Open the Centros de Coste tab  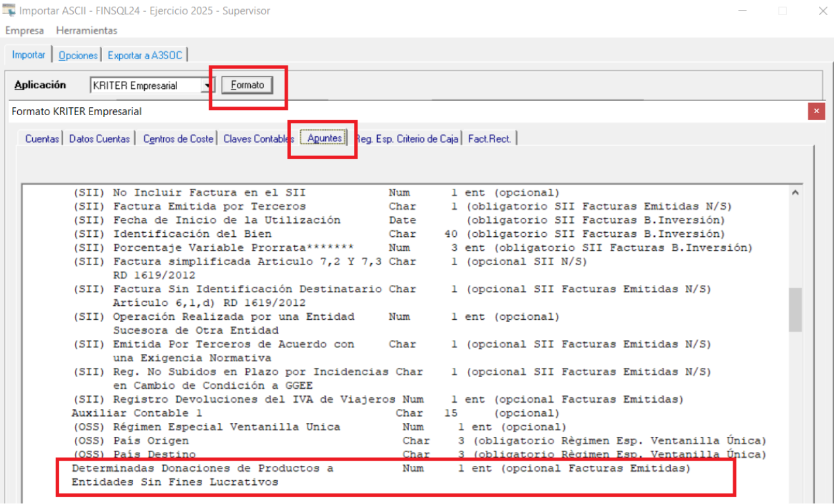[x=178, y=139]
